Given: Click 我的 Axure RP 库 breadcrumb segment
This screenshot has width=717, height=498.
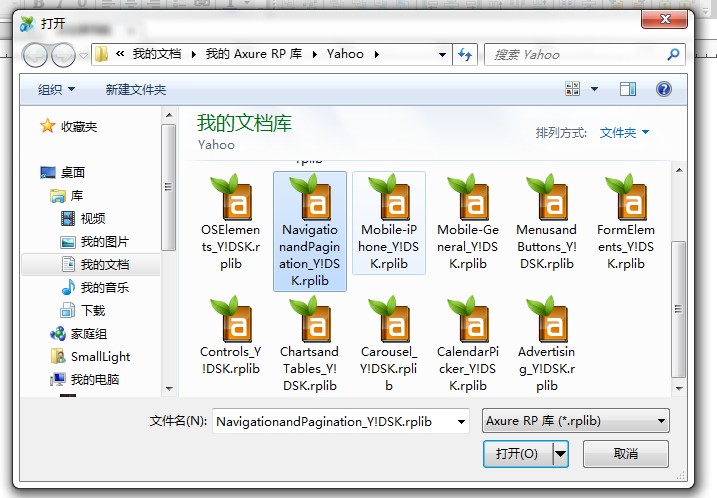Looking at the screenshot, I should pyautogui.click(x=254, y=54).
